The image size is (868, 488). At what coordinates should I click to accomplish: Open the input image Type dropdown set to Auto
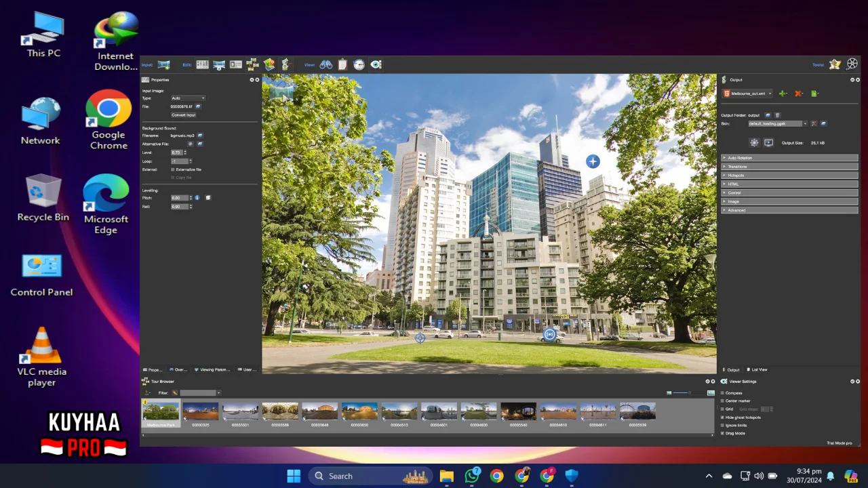pyautogui.click(x=188, y=98)
